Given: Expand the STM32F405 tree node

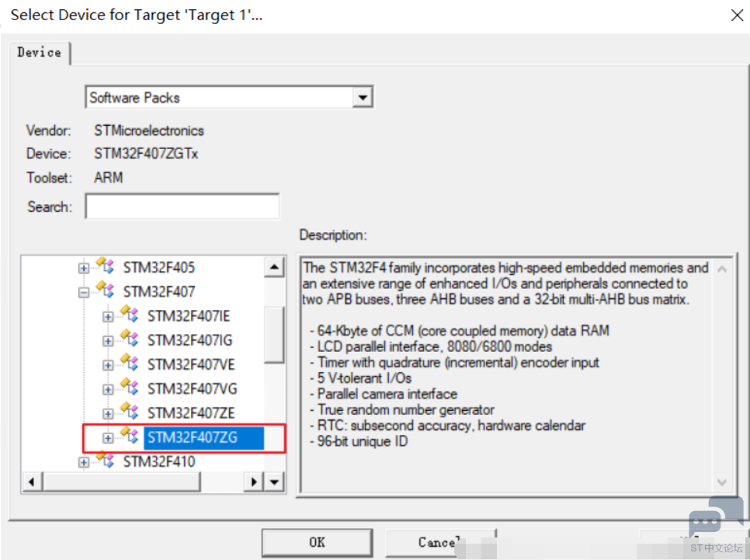Looking at the screenshot, I should [x=84, y=268].
